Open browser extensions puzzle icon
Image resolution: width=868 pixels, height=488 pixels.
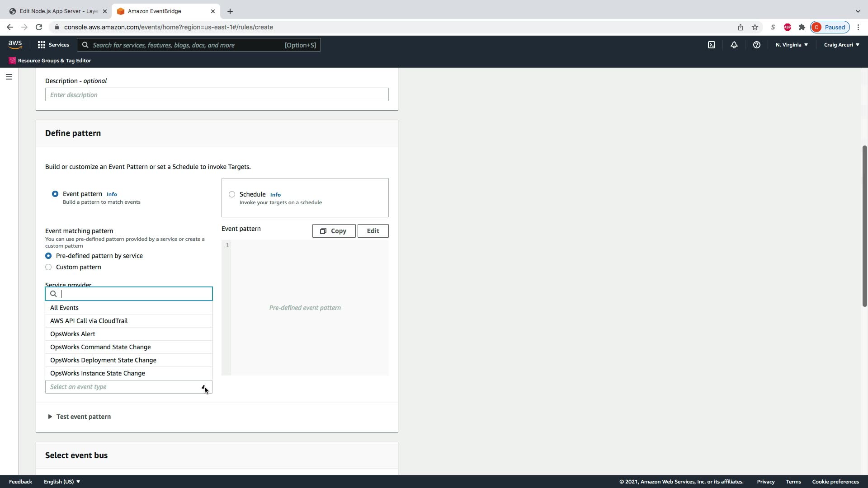click(x=802, y=27)
